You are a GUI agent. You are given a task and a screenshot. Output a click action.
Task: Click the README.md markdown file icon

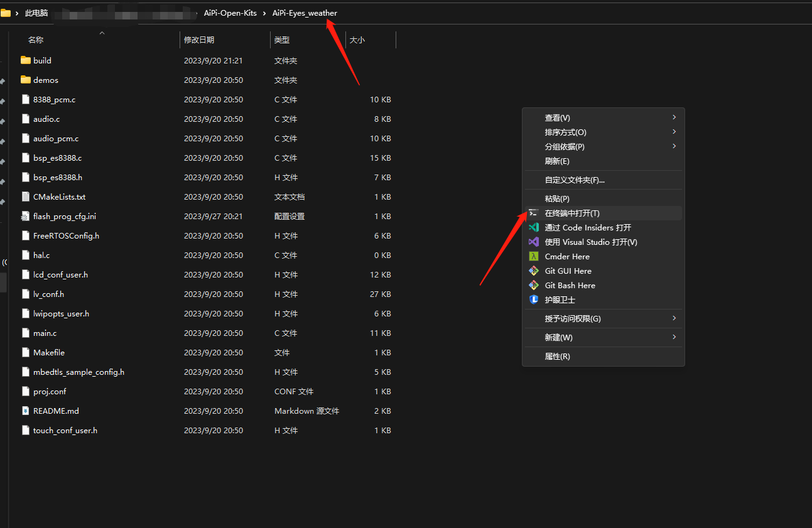click(x=26, y=411)
